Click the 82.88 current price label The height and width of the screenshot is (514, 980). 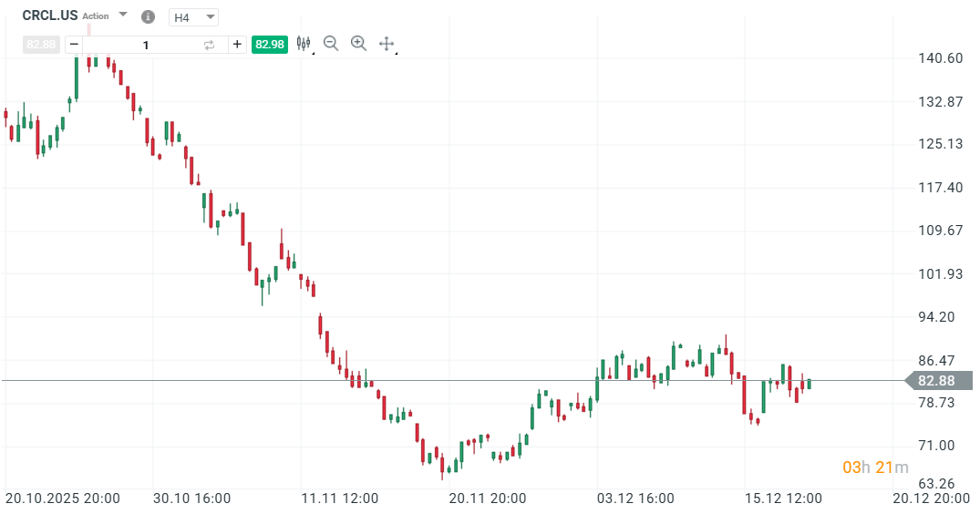click(x=937, y=381)
